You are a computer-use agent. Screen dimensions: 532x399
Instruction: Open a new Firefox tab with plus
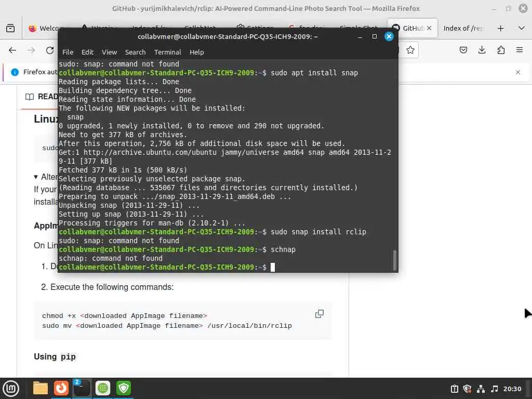[x=500, y=29]
